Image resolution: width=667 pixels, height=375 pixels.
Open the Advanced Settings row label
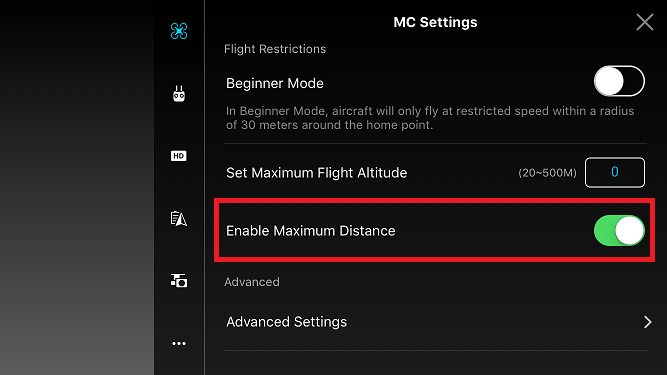point(286,322)
